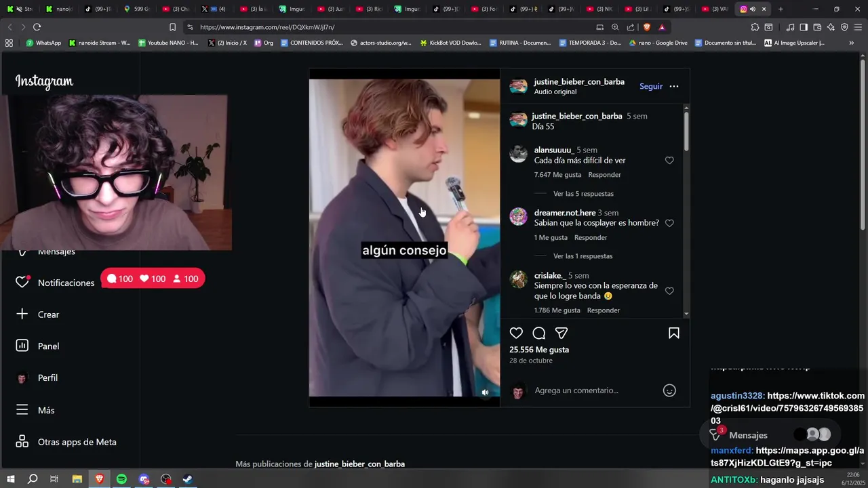Zoom the page with the magnifier icon in the address bar
This screenshot has height=488, width=868.
[x=615, y=27]
